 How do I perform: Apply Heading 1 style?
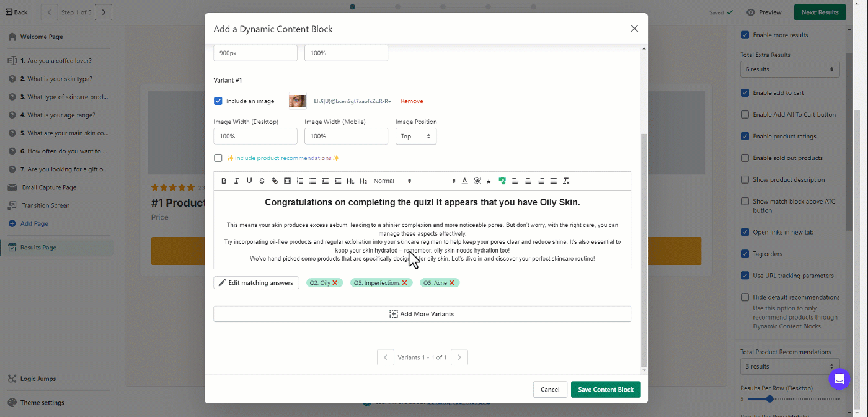click(x=350, y=181)
